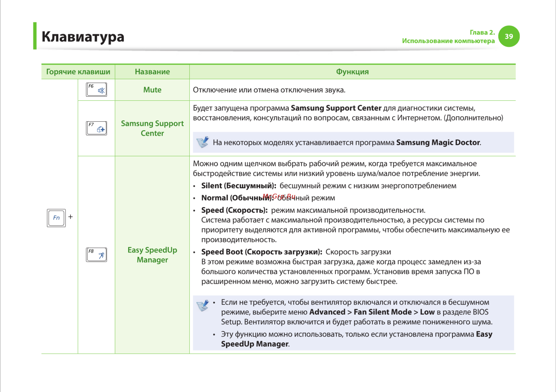This screenshot has height=392, width=556.
Task: Click the note icon beside the fan mode tip
Action: coord(203,306)
